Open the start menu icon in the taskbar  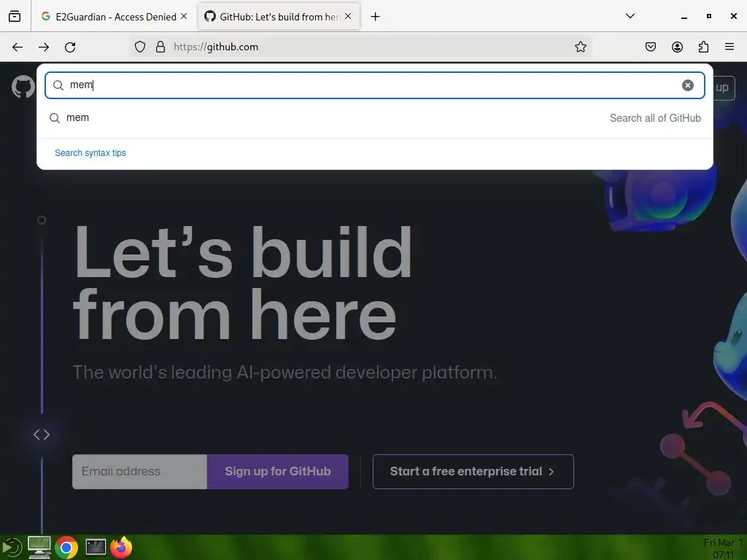(12, 548)
